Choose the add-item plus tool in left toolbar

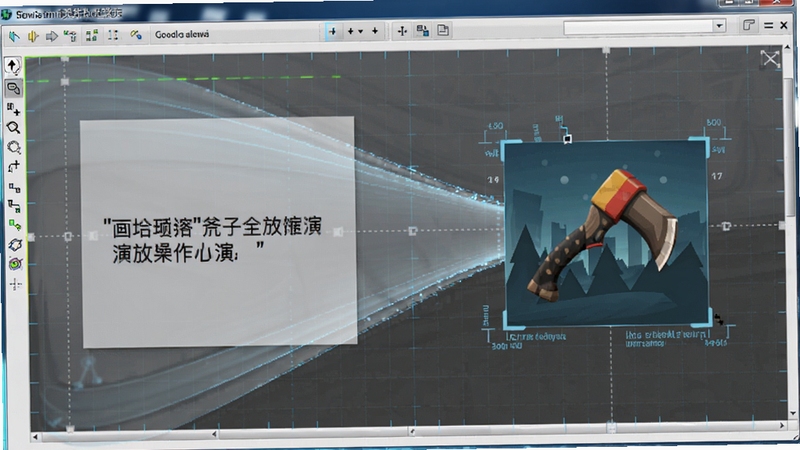[13, 108]
